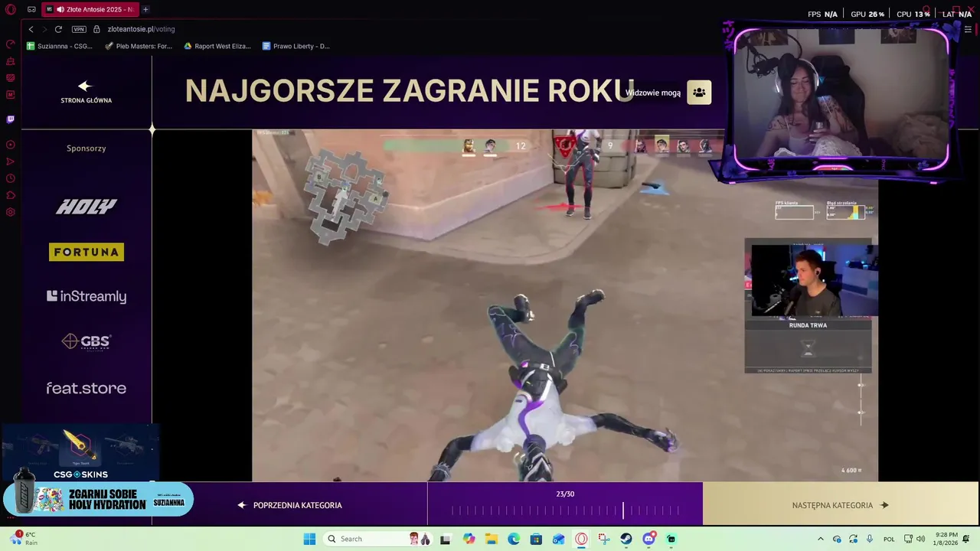Open the Raport West Eliza... bookmark
The height and width of the screenshot is (551, 980).
tap(217, 46)
